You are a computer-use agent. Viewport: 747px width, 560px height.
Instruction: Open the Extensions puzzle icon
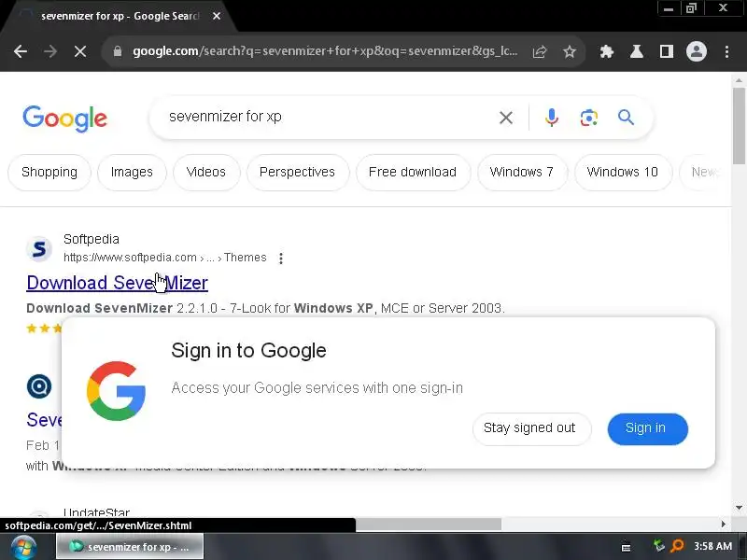point(606,51)
